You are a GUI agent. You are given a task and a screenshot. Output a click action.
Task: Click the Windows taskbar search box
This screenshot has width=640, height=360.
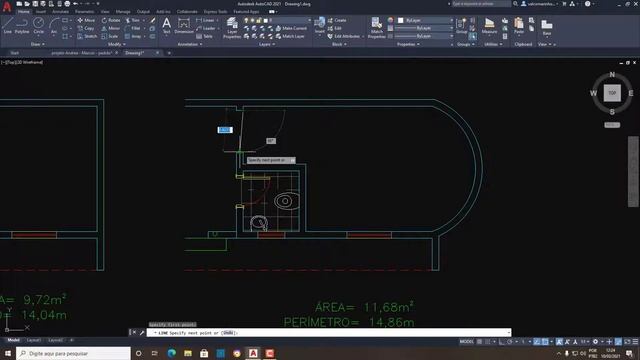pyautogui.click(x=73, y=353)
